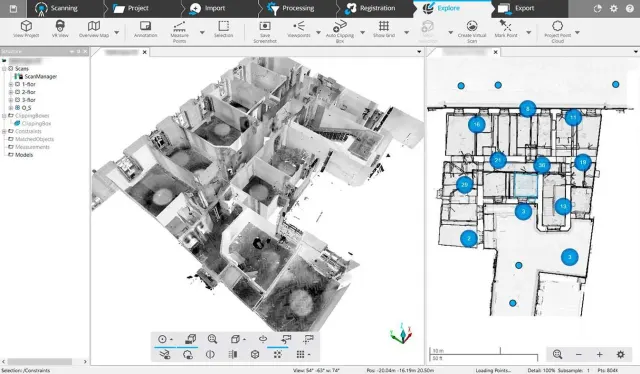Open the Project Point Cloud dropdown arrow
The width and height of the screenshot is (640, 374).
point(577,32)
